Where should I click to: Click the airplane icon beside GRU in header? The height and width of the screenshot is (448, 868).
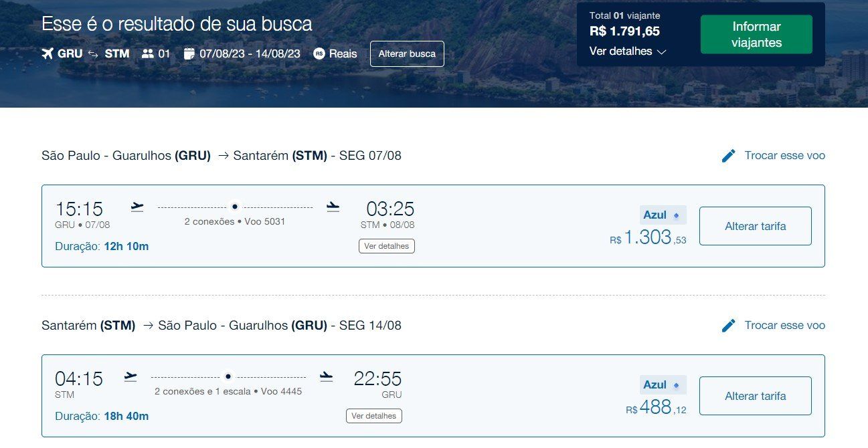point(47,53)
